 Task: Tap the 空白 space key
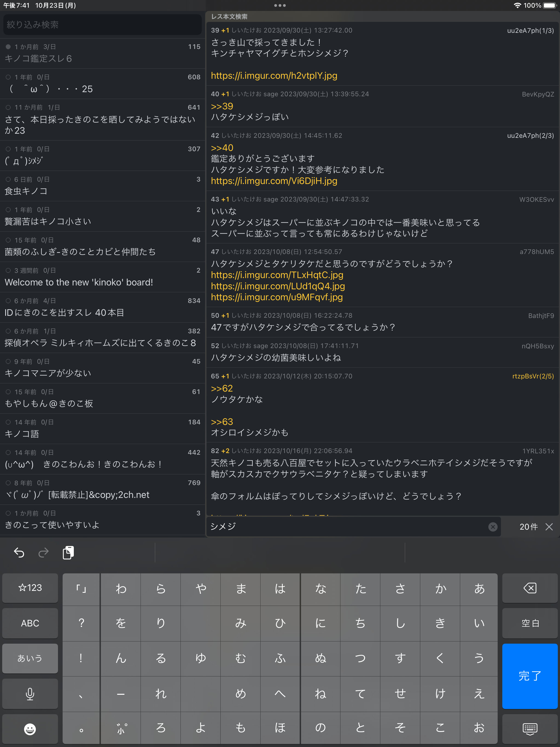pyautogui.click(x=530, y=623)
